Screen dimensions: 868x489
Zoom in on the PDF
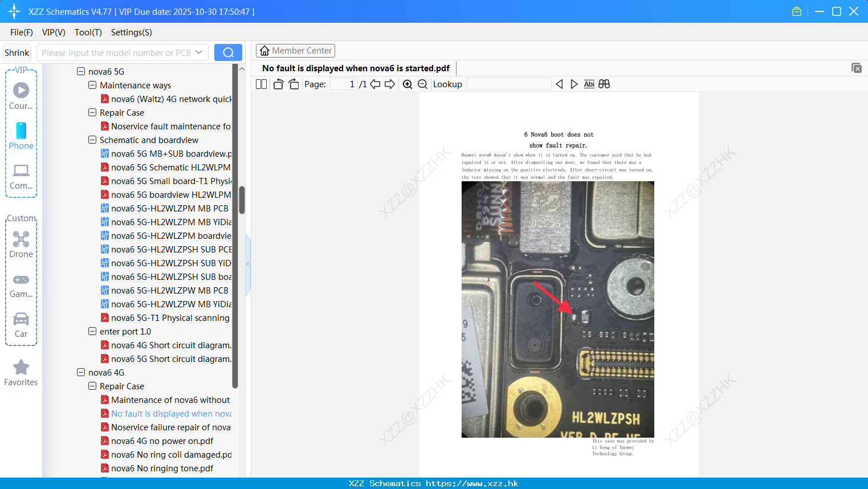407,84
